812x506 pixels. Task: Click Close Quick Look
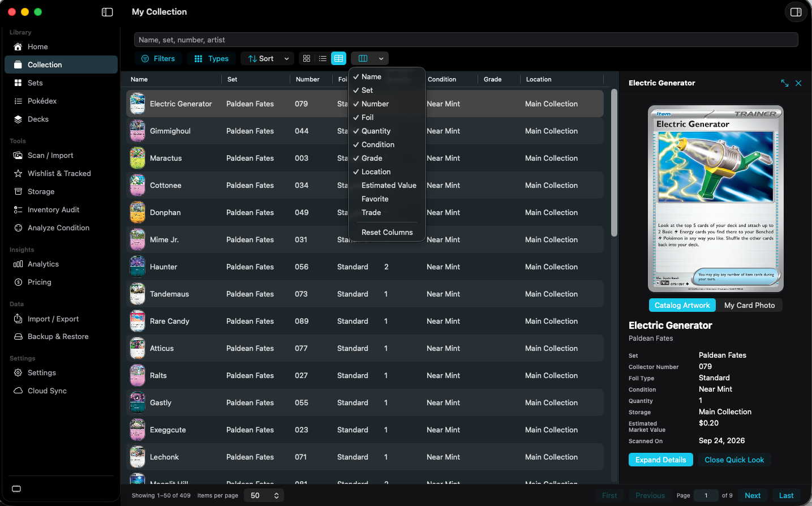point(734,460)
